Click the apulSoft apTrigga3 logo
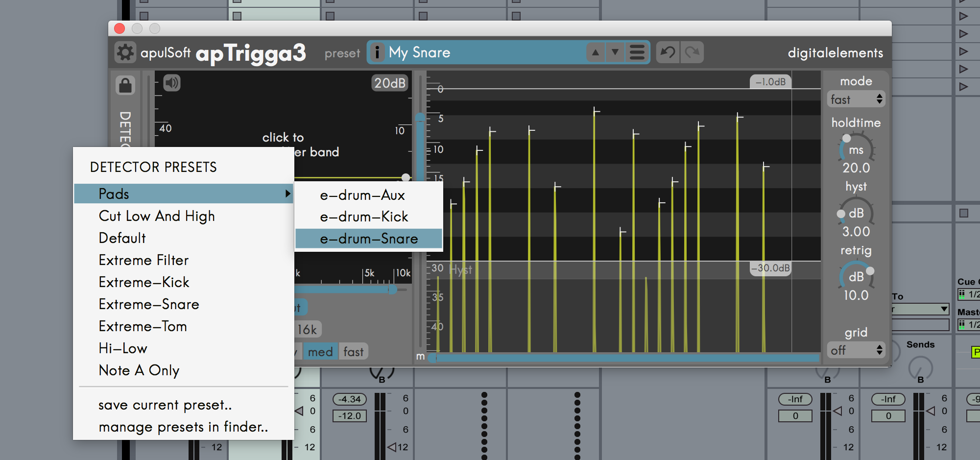 coord(223,53)
